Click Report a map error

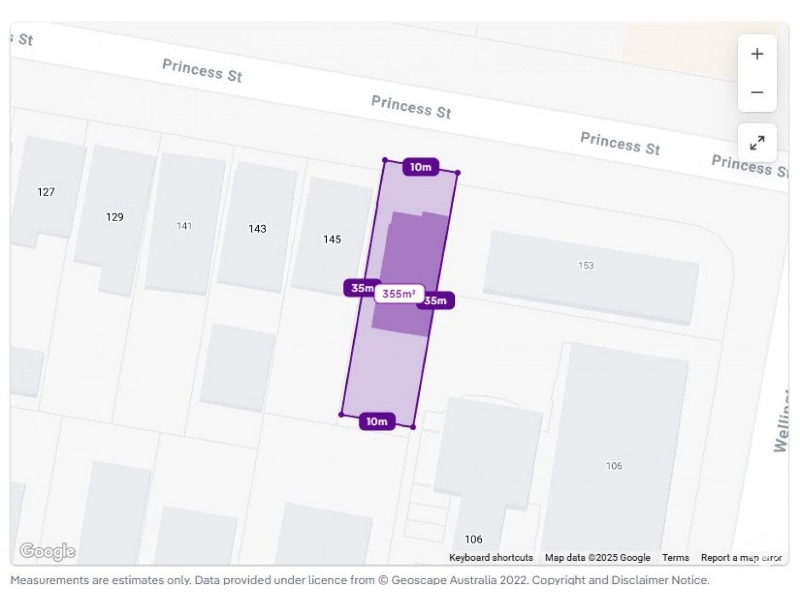pyautogui.click(x=741, y=558)
